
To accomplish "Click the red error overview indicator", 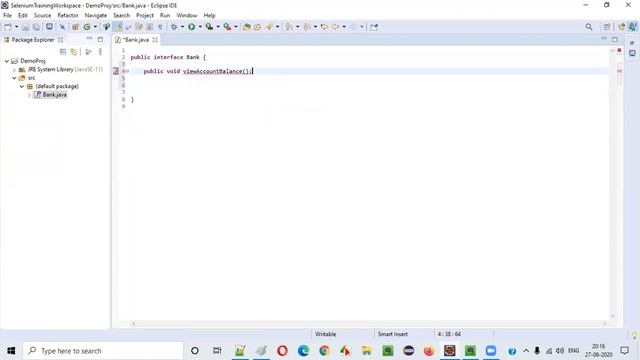I will [x=619, y=51].
